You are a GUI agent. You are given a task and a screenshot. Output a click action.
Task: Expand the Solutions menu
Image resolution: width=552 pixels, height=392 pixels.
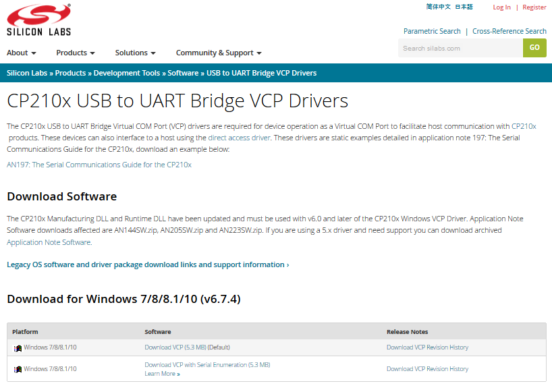click(135, 53)
